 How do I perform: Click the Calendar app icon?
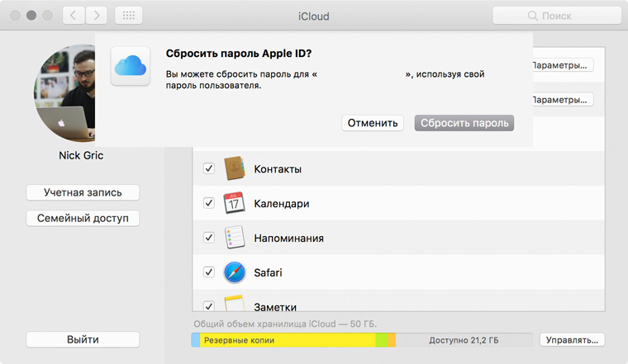(234, 203)
